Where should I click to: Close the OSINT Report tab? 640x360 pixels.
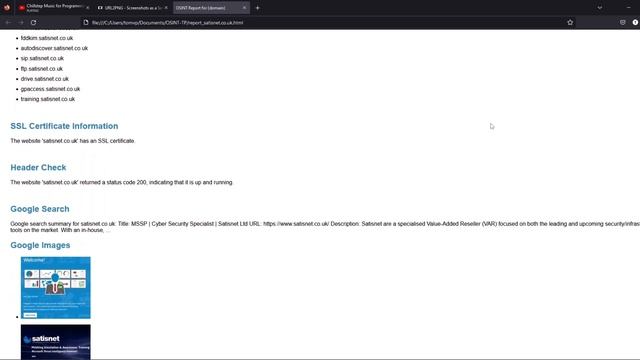(244, 8)
